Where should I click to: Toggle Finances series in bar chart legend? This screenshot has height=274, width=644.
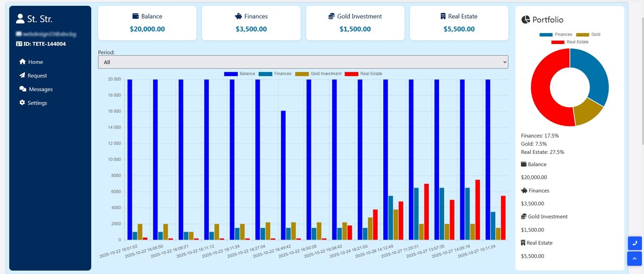pyautogui.click(x=275, y=73)
